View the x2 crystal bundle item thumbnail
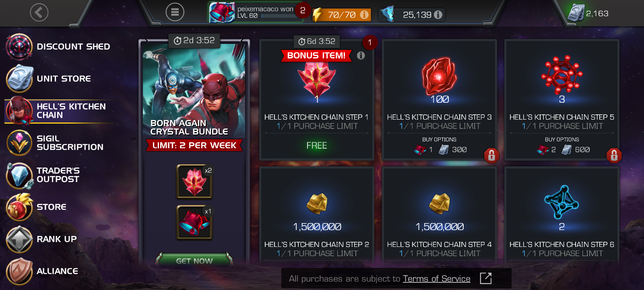Image resolution: width=644 pixels, height=290 pixels. (x=194, y=182)
